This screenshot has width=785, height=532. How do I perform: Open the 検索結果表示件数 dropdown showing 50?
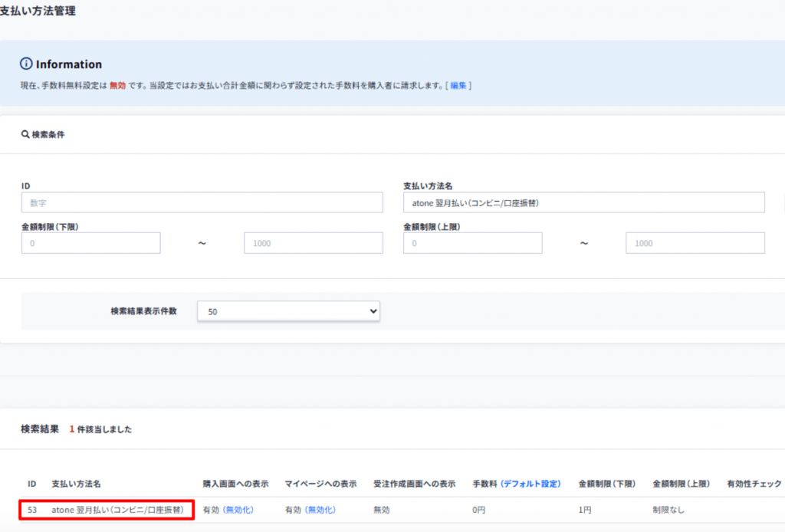[x=288, y=311]
